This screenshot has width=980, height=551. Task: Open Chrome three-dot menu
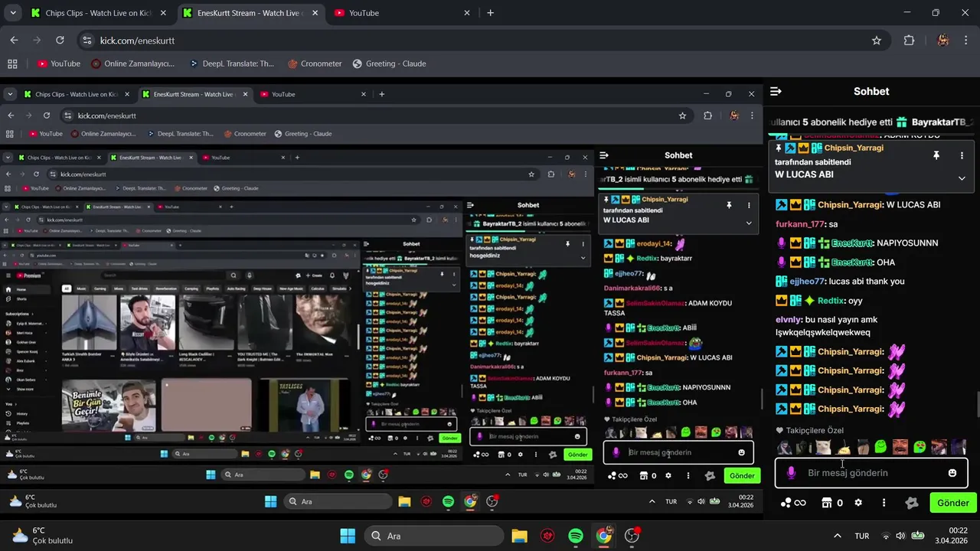(x=966, y=41)
